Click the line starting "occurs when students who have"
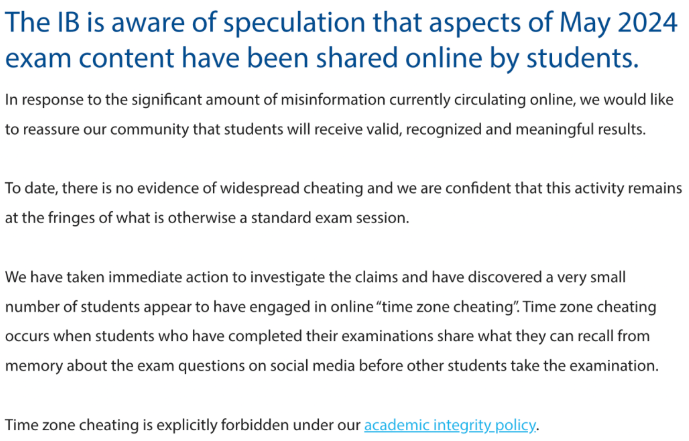 tap(327, 336)
